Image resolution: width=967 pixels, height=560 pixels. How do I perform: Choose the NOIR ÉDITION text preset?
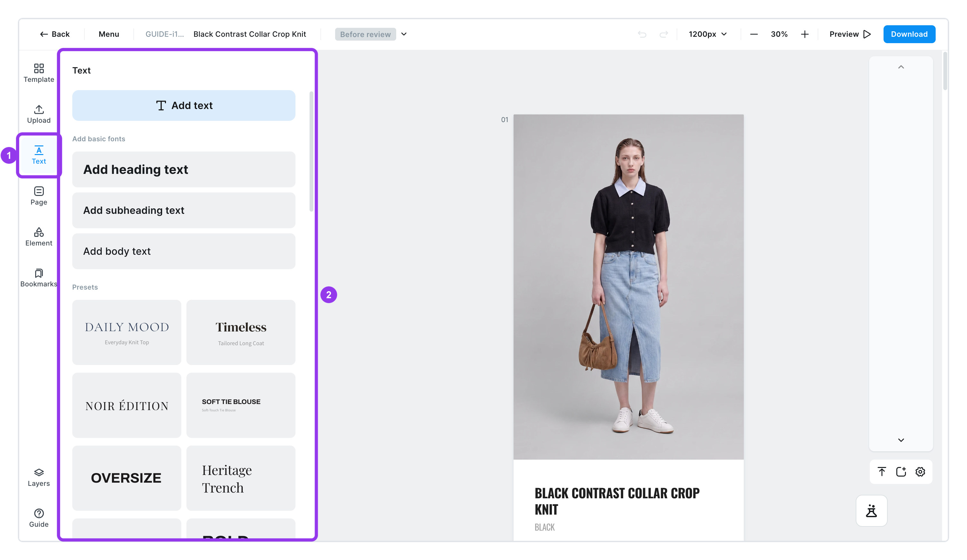point(127,405)
